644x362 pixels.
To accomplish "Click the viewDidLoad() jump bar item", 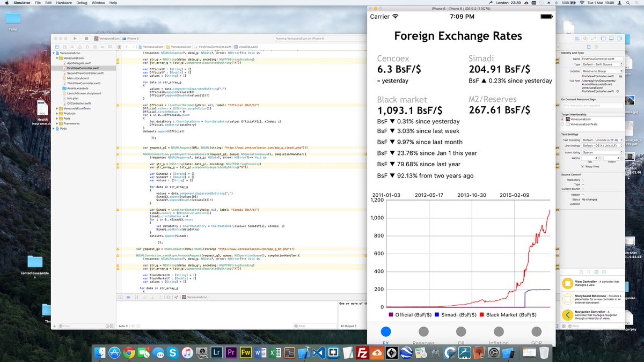I will pyautogui.click(x=245, y=47).
